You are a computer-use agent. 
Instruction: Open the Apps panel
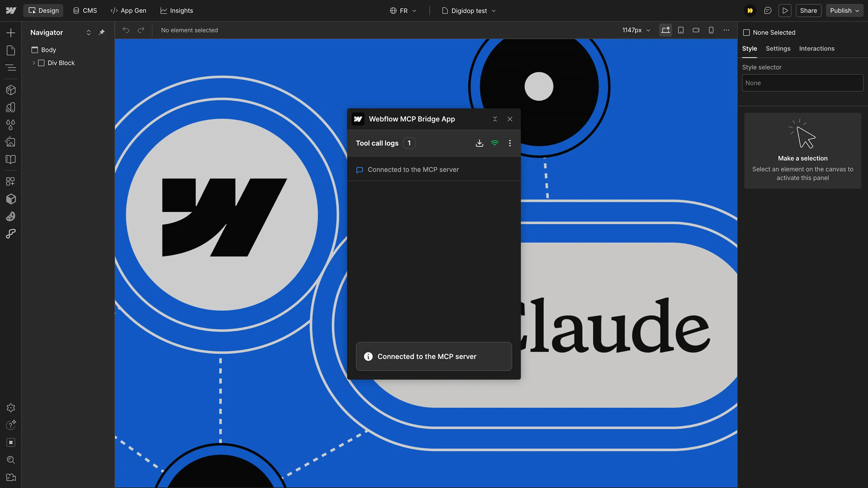coord(11,181)
